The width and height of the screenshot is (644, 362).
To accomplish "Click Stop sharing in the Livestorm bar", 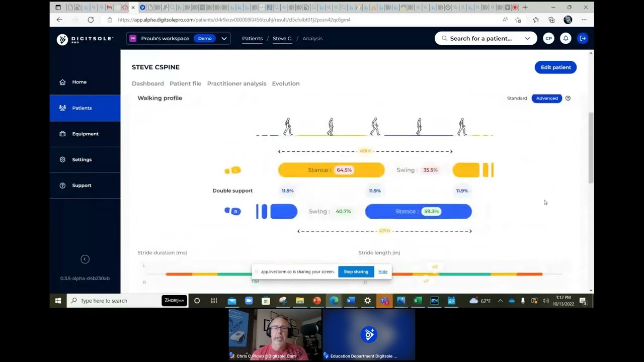I will (356, 271).
